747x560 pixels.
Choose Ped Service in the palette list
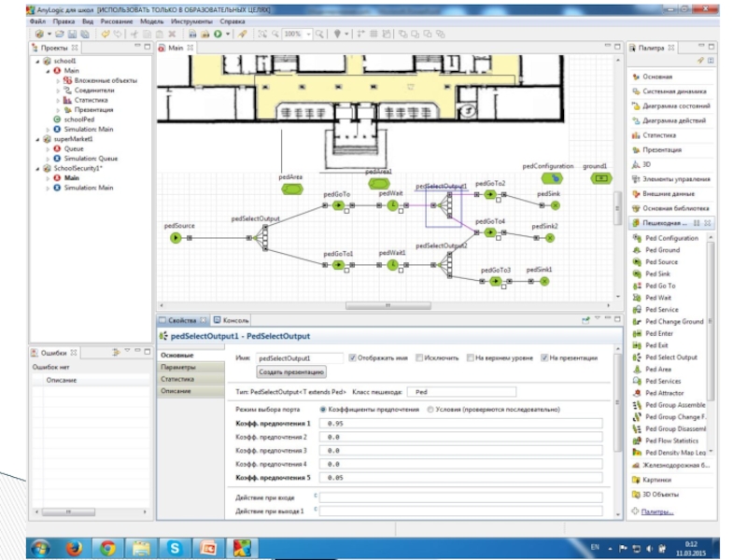tap(661, 309)
